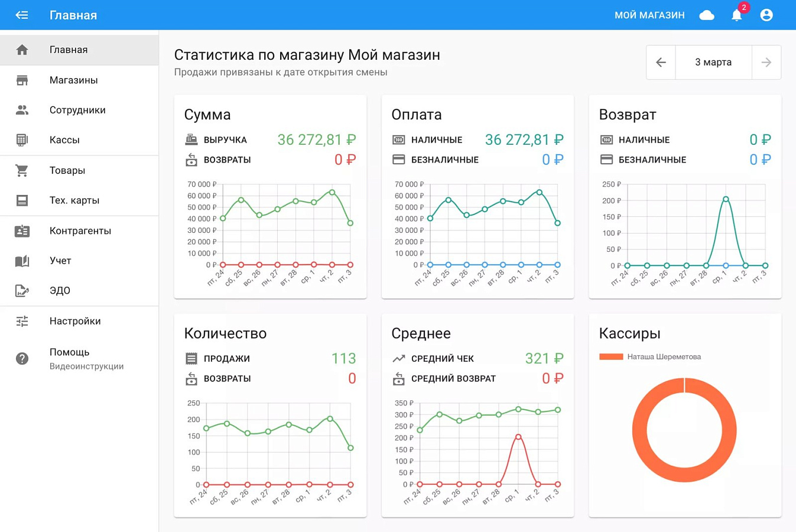The image size is (796, 532).
Task: Navigate to Товары in sidebar
Action: [x=79, y=170]
